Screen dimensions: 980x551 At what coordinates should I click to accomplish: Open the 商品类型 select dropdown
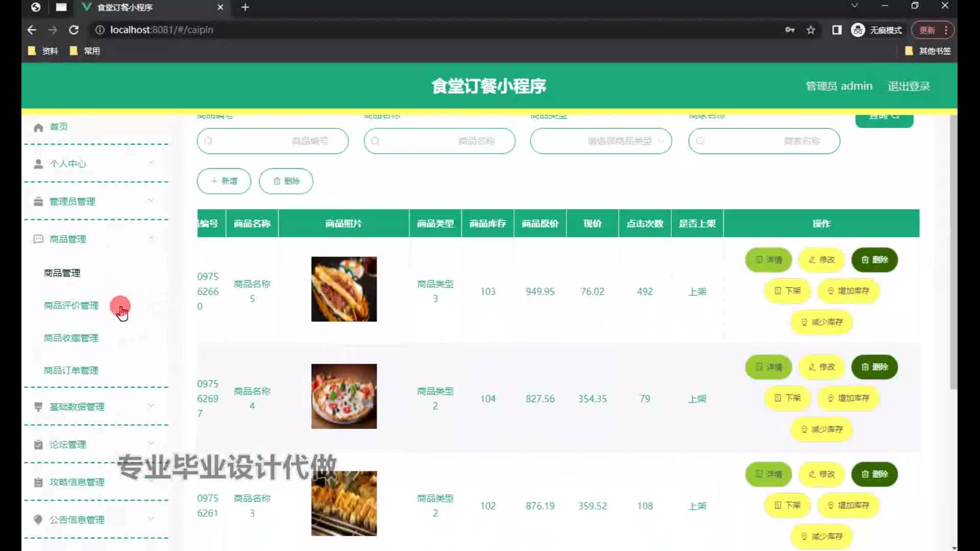(x=601, y=141)
